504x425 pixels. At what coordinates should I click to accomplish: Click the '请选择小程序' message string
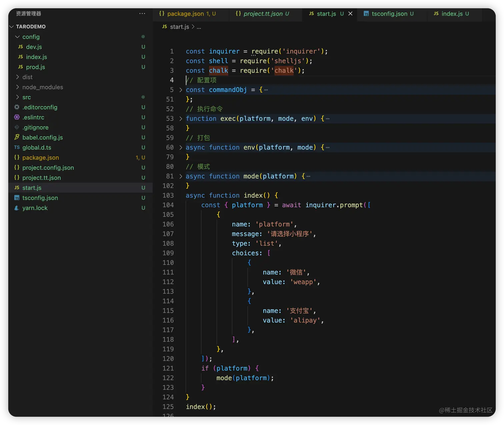290,234
